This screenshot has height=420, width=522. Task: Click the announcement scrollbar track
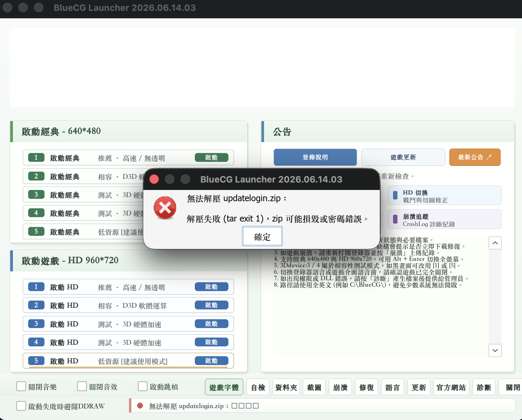pyautogui.click(x=495, y=297)
